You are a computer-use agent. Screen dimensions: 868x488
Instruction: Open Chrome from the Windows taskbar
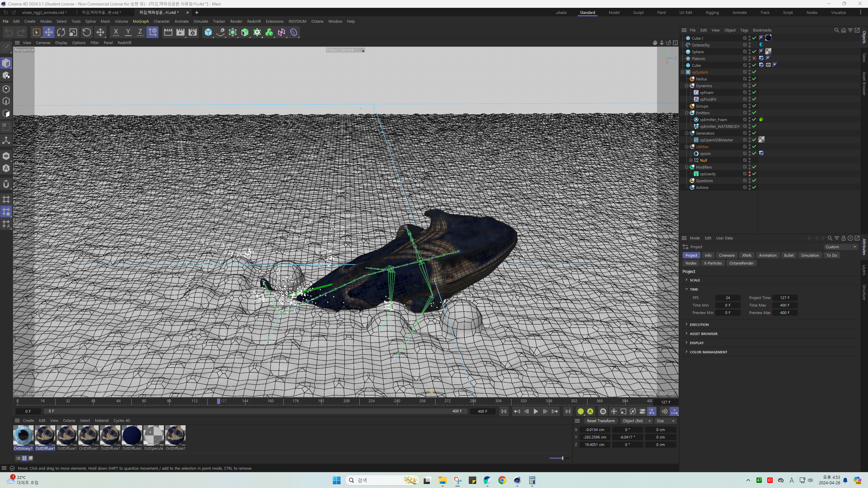(502, 480)
